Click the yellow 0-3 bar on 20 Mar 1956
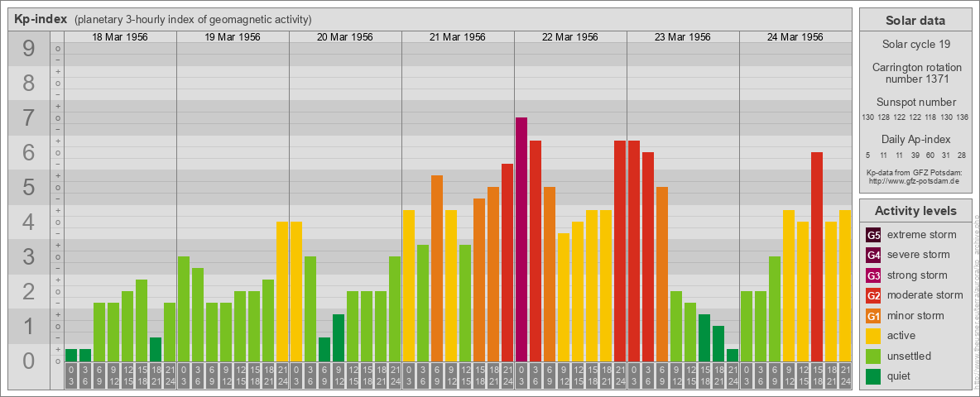 296,291
